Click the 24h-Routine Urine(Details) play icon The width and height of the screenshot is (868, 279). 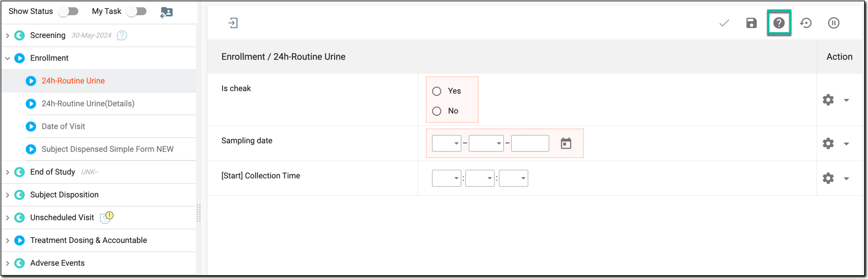pyautogui.click(x=31, y=104)
